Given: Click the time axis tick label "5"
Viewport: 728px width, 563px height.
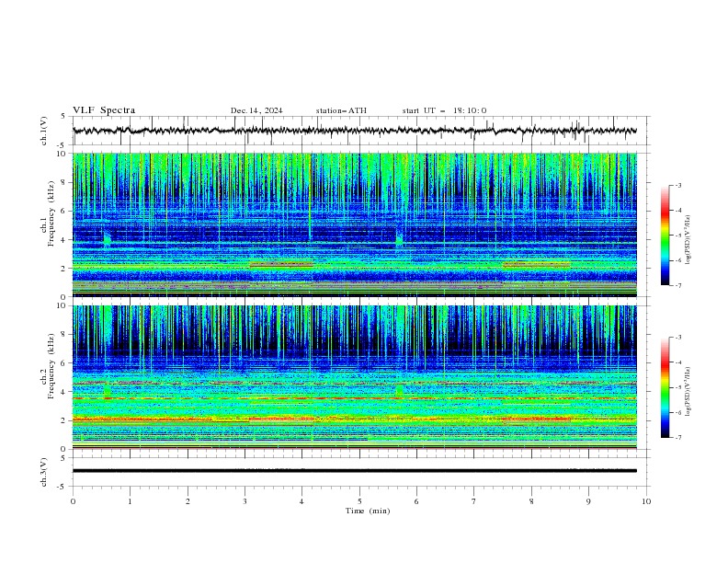Looking at the screenshot, I should tap(359, 501).
